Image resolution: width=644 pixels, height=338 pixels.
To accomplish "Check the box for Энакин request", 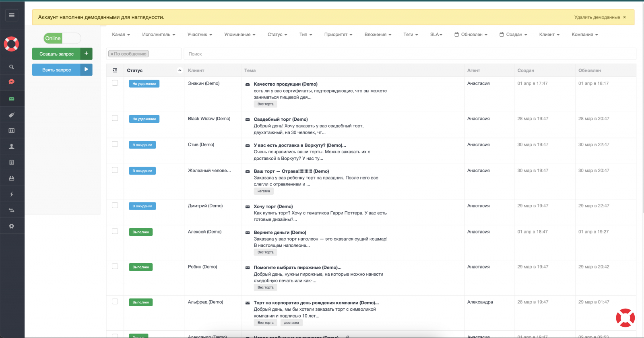I will coord(115,83).
